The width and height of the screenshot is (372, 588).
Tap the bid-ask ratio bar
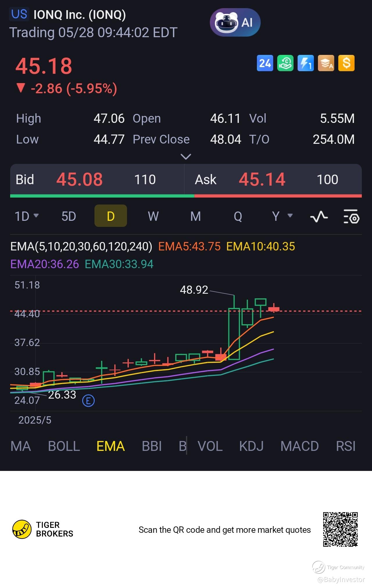(186, 196)
